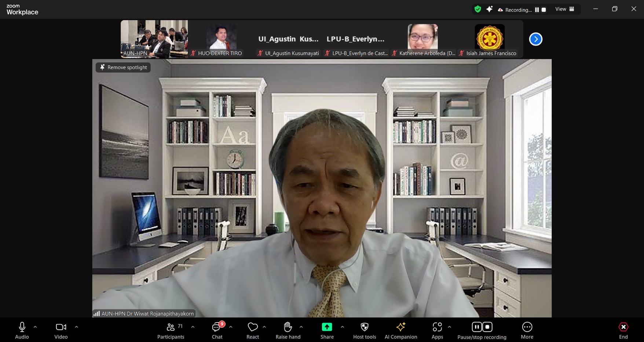Expand the audio settings arrow next to Audio
644x342 pixels.
(35, 327)
